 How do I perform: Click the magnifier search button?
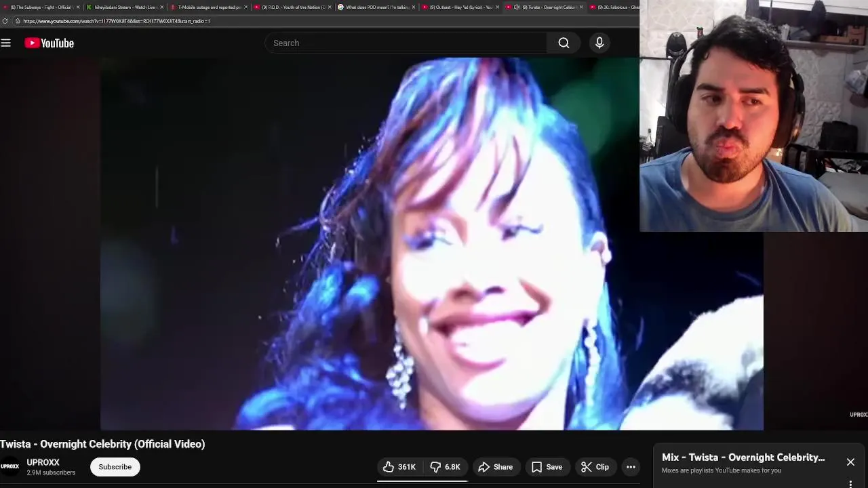coord(564,43)
